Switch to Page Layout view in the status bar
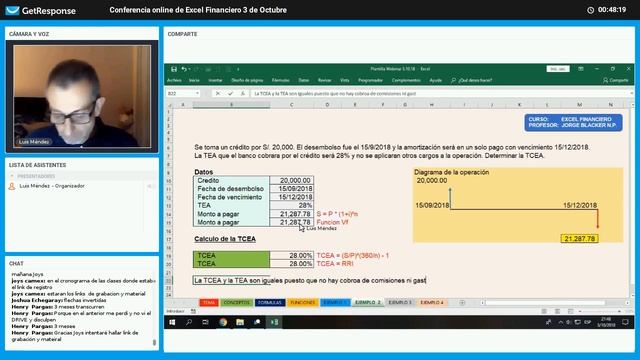640x360 pixels. point(557,311)
